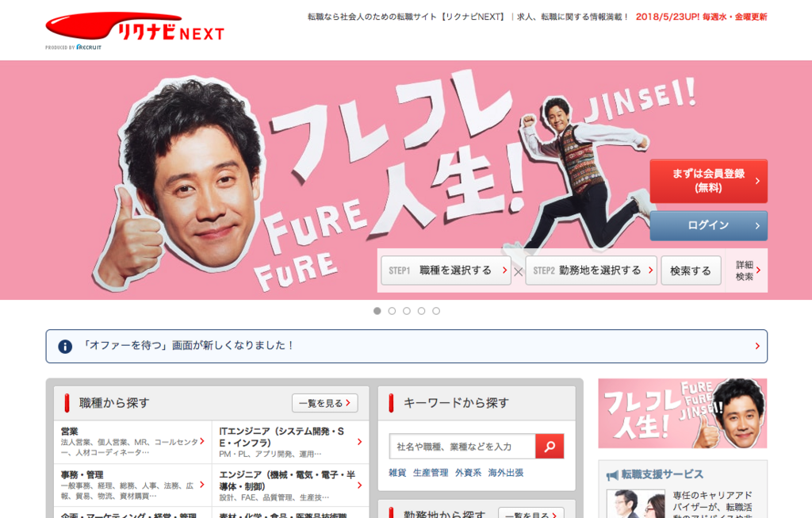Screen dimensions: 812x518
Task: Click the arrow next to 事務・管理 category
Action: (x=202, y=485)
